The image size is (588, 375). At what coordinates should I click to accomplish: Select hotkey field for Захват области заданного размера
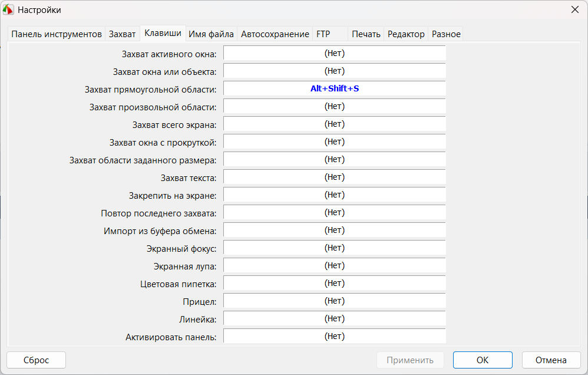(335, 159)
